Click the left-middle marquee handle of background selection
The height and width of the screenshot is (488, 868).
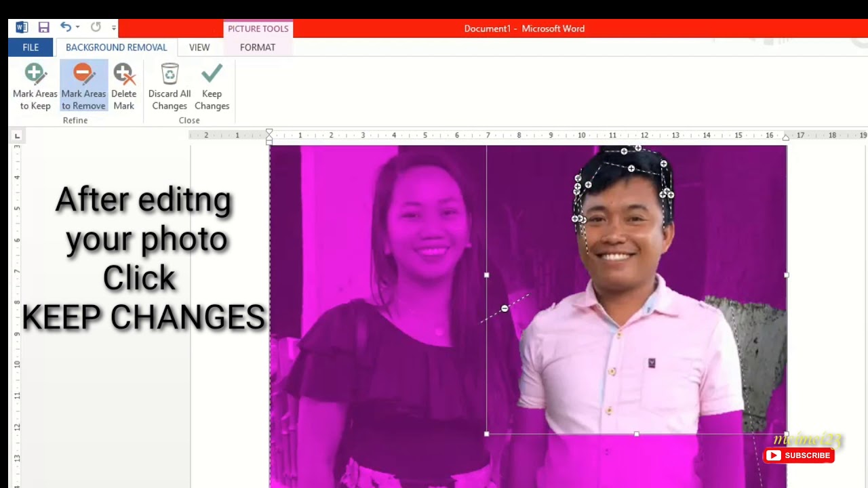pyautogui.click(x=487, y=275)
